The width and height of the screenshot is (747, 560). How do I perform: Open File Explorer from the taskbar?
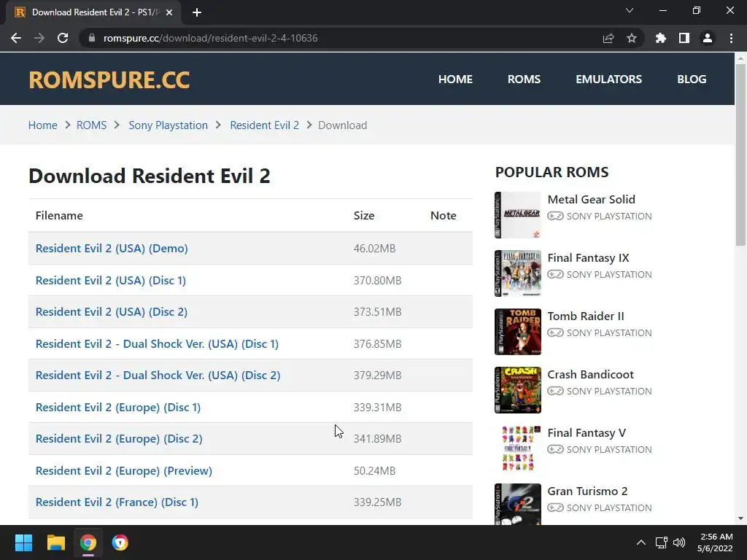[55, 542]
